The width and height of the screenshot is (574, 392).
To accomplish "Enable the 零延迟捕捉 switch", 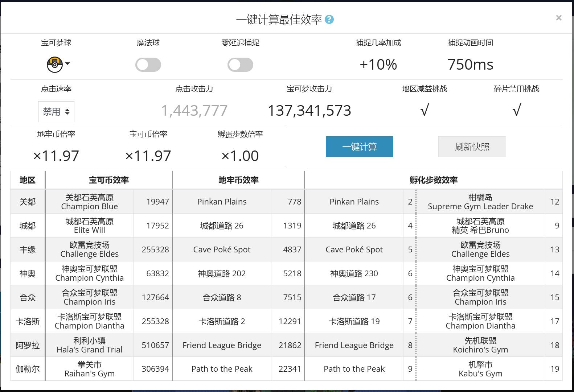I will [240, 65].
